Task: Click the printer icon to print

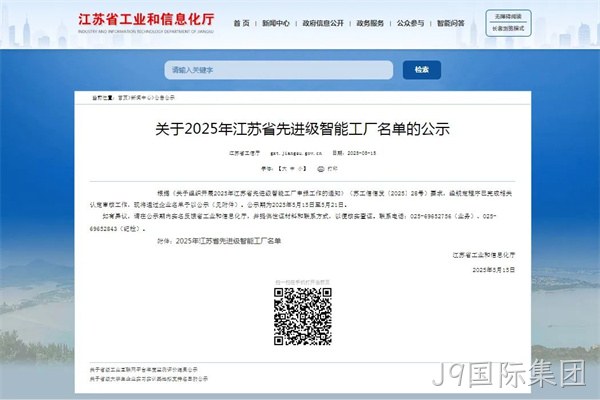Action: tap(321, 169)
